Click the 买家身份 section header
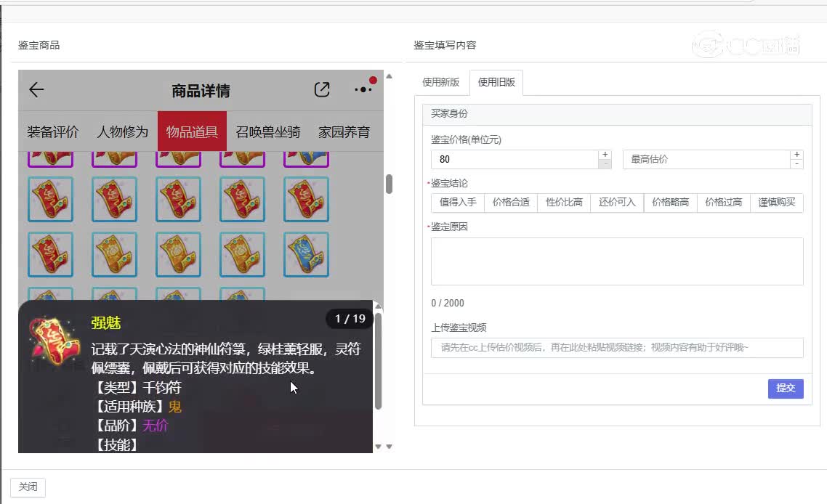Image resolution: width=827 pixels, height=504 pixels. pos(617,114)
